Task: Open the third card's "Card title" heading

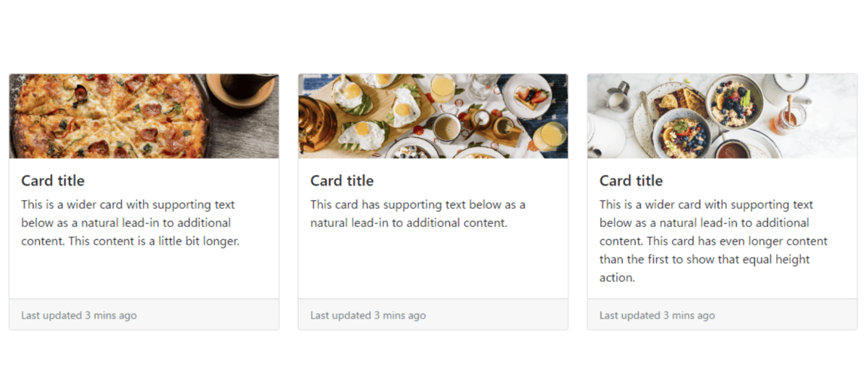Action: pyautogui.click(x=631, y=181)
